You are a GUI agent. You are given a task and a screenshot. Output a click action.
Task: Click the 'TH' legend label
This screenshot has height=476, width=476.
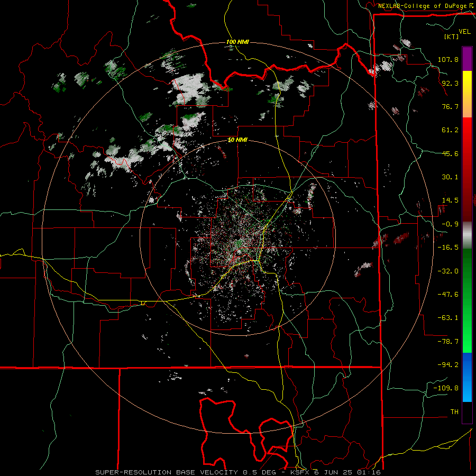coord(454,412)
